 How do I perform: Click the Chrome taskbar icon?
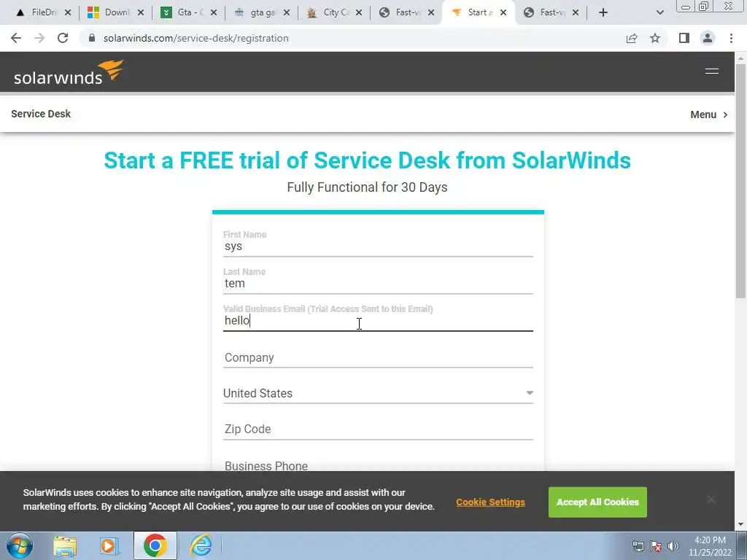point(155,545)
